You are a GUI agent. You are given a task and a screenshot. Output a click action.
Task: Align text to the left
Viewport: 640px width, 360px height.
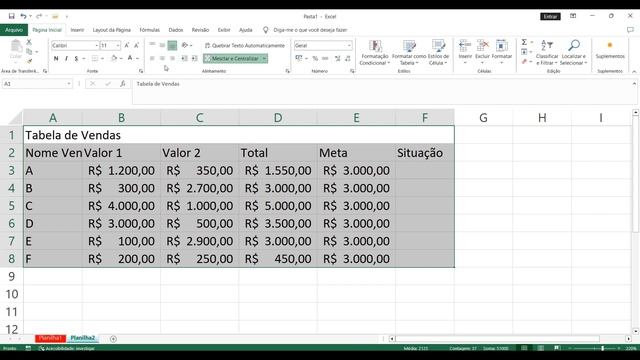152,58
